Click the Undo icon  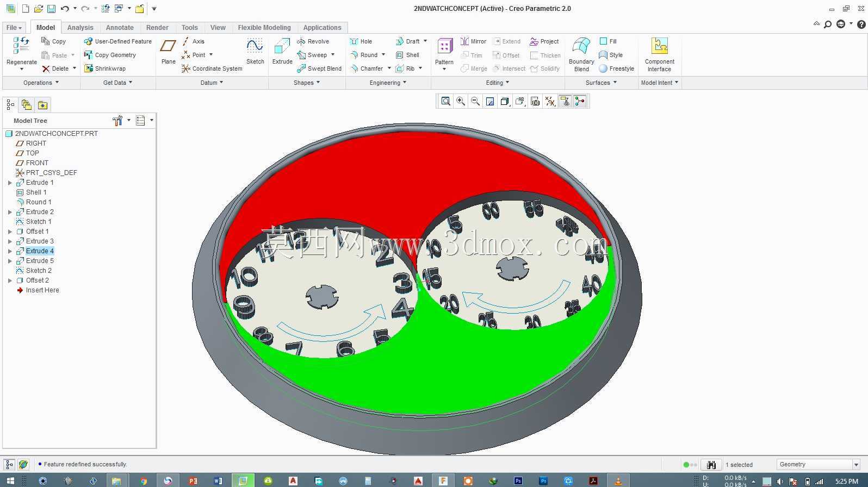coord(65,9)
